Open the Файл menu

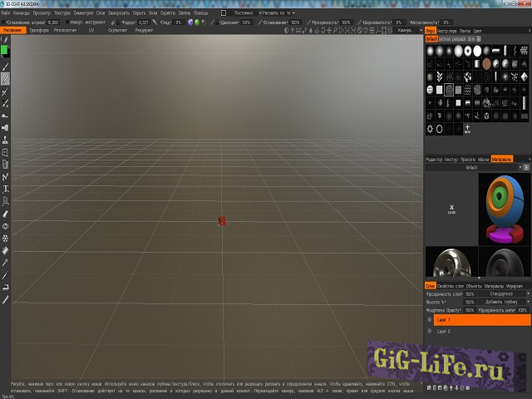point(7,13)
